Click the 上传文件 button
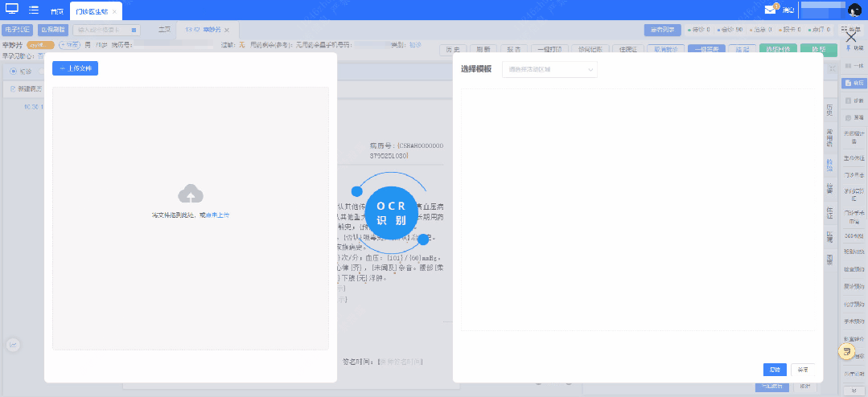The width and height of the screenshot is (868, 397). coord(75,68)
